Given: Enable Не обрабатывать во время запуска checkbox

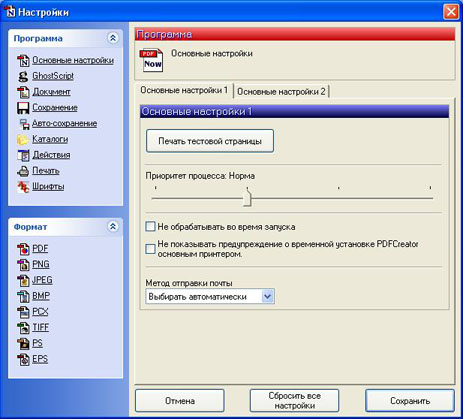Looking at the screenshot, I should [x=150, y=227].
